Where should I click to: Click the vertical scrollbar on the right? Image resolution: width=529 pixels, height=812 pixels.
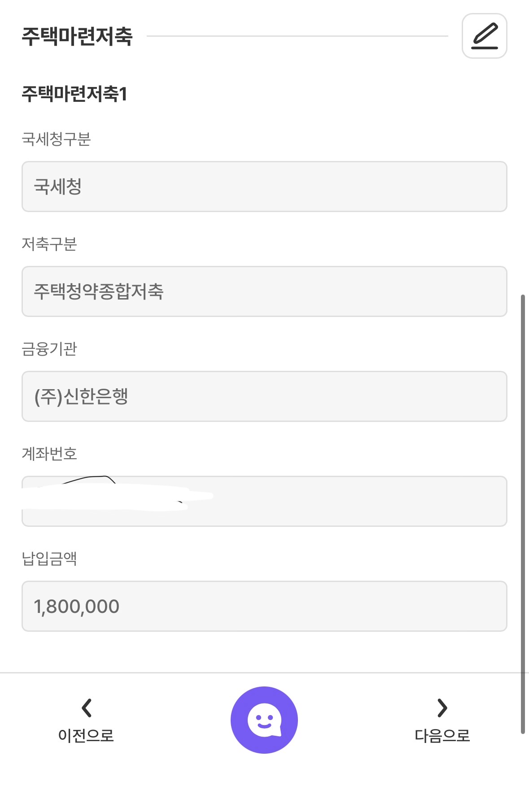523,513
